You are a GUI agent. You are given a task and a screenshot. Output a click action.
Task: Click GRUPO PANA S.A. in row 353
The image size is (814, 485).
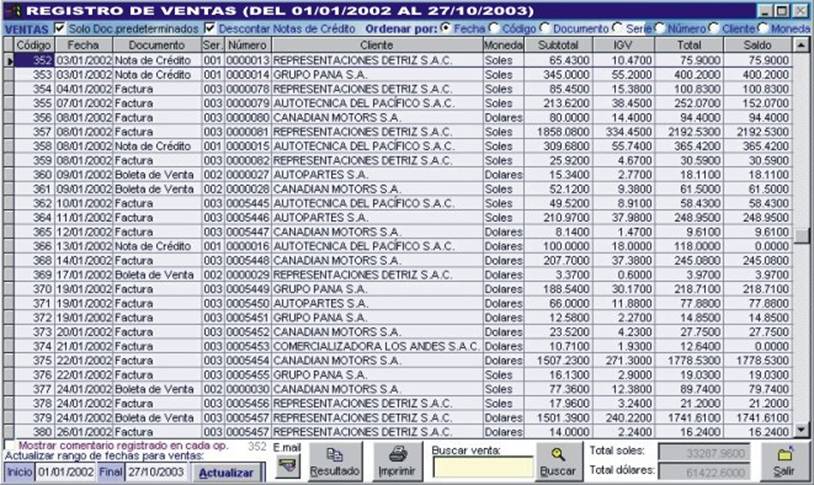[320, 75]
